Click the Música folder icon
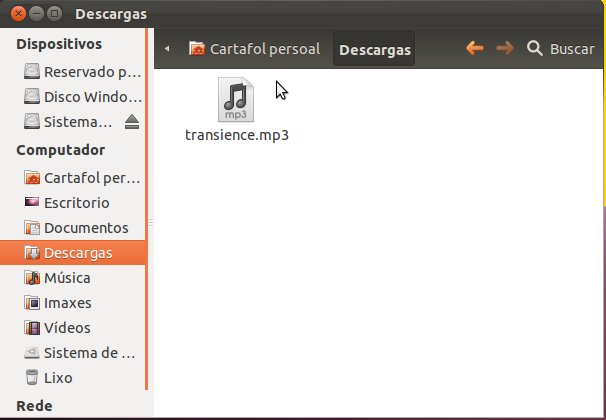The width and height of the screenshot is (606, 420). pos(32,278)
